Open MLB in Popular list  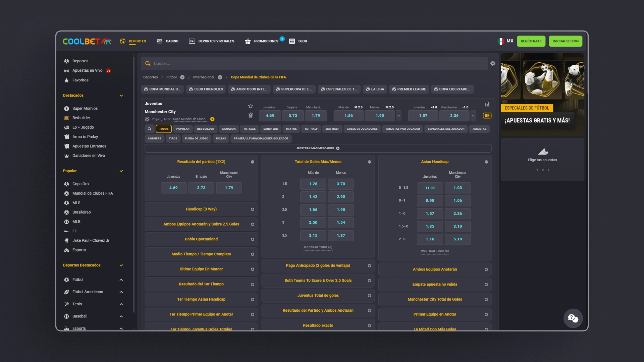76,222
